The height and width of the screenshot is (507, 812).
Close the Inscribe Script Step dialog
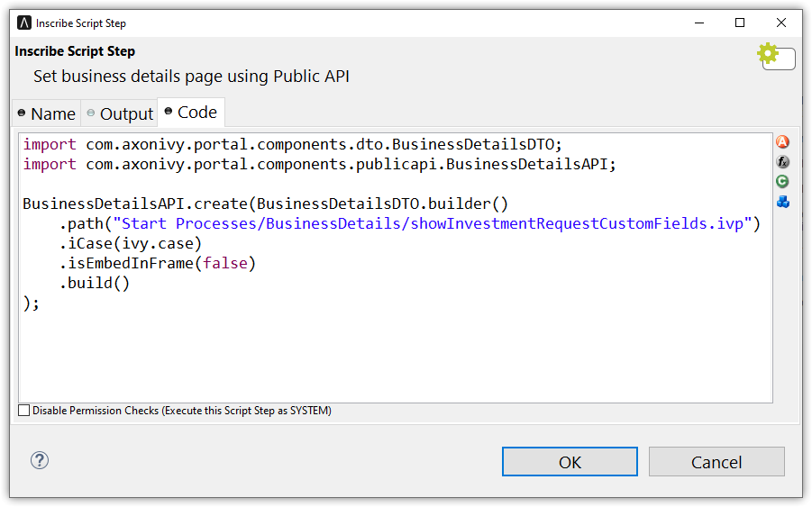pyautogui.click(x=780, y=23)
